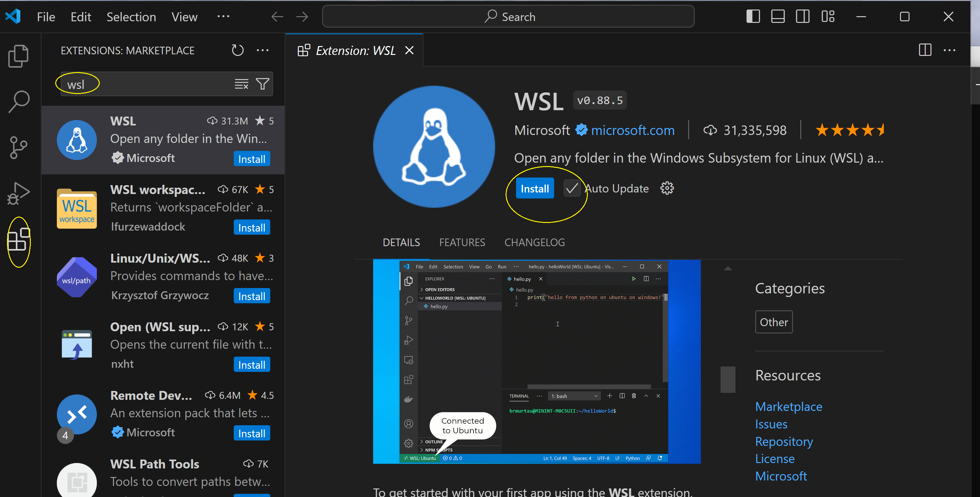Open the Extensions view icon
Image resolution: width=980 pixels, height=497 pixels.
click(x=18, y=240)
